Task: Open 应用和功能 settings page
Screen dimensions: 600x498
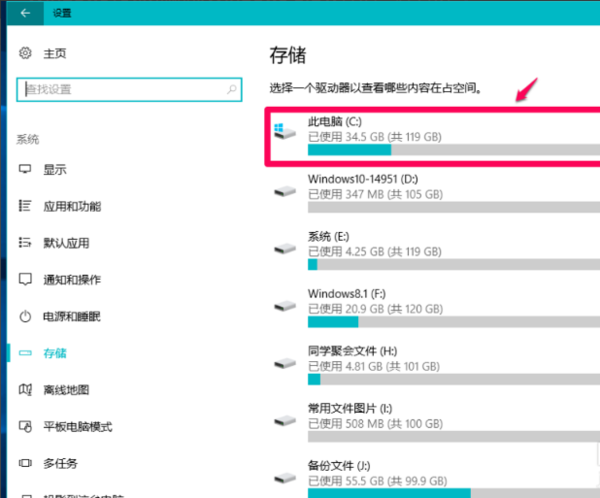Action: [x=72, y=206]
